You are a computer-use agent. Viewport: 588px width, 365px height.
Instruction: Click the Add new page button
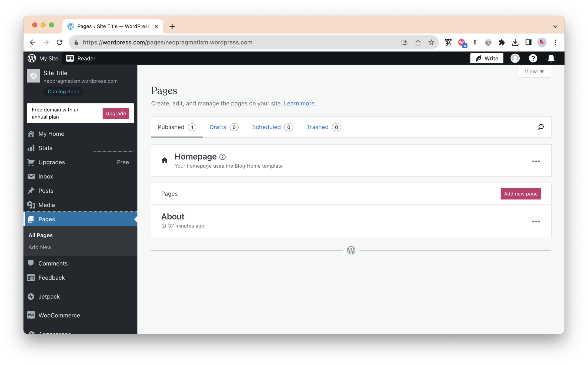click(x=520, y=194)
